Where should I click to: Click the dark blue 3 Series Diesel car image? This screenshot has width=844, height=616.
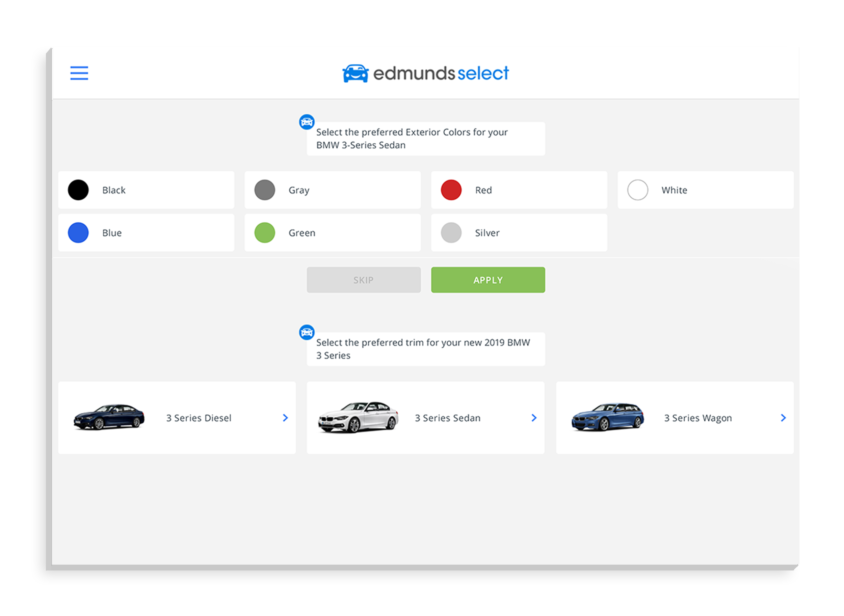pyautogui.click(x=109, y=417)
